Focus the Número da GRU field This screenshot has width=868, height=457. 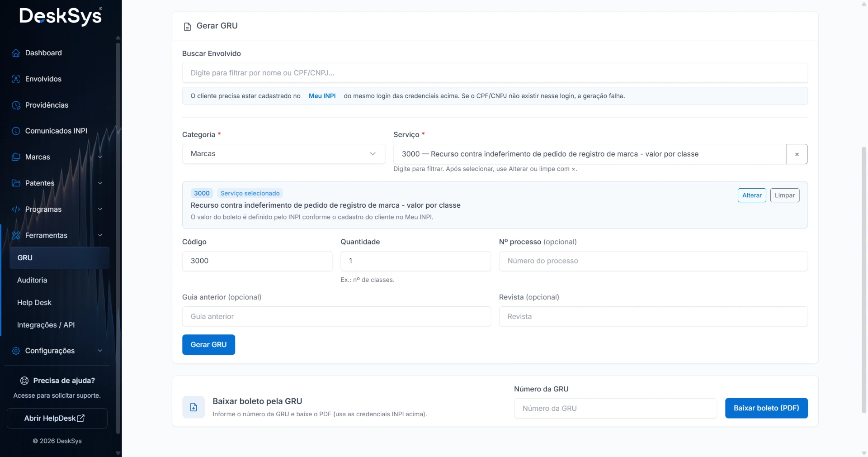pos(615,409)
